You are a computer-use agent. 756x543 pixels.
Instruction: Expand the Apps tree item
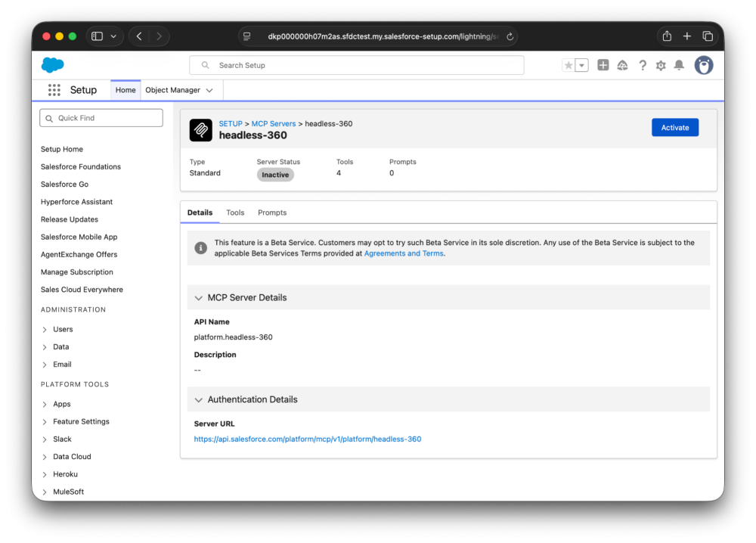(x=45, y=404)
